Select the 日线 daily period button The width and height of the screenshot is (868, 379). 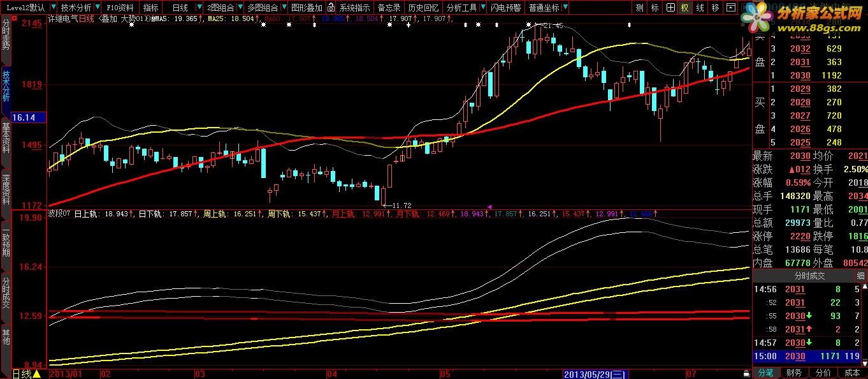(x=180, y=8)
